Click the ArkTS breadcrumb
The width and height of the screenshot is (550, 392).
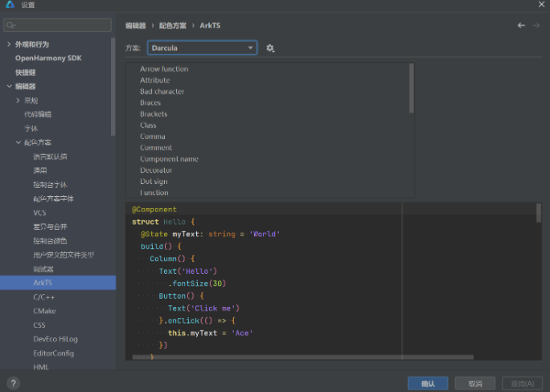(210, 26)
